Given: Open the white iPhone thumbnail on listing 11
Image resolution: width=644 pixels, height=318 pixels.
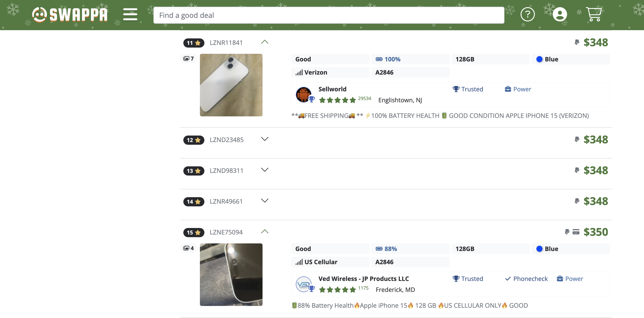Looking at the screenshot, I should click(x=231, y=85).
